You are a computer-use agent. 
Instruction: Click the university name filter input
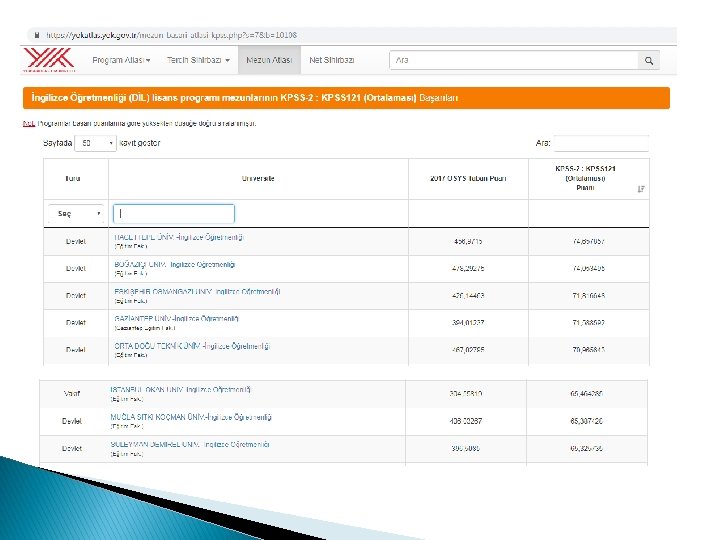[x=174, y=214]
